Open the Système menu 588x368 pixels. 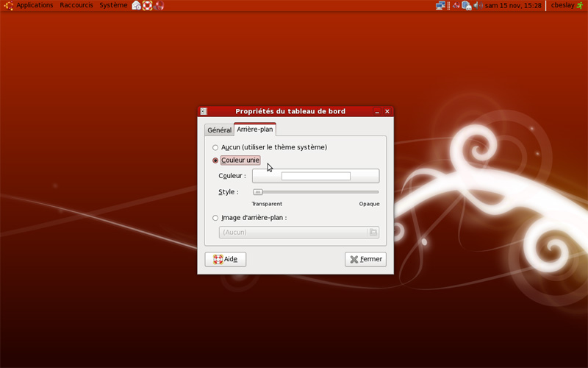tap(113, 5)
